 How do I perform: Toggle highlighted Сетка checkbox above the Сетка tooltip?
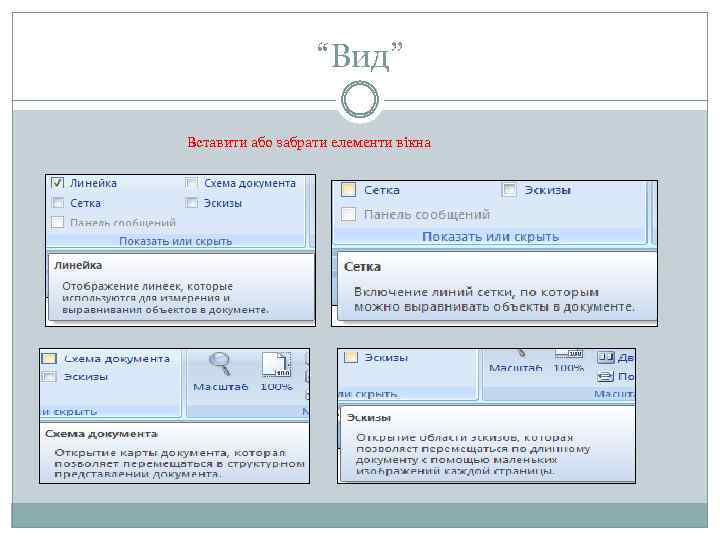coord(349,190)
